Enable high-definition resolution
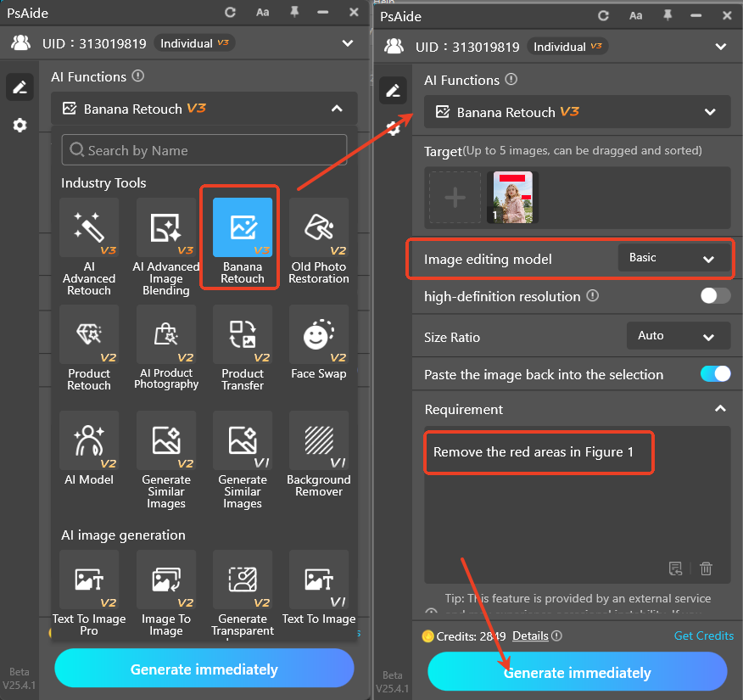The width and height of the screenshot is (743, 700). (x=715, y=295)
